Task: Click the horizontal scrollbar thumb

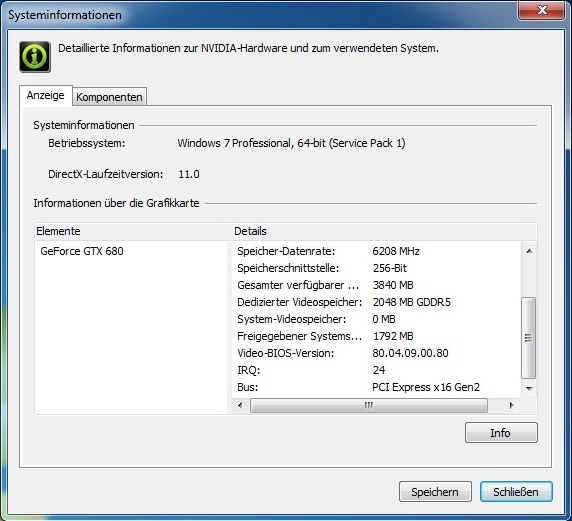Action: (x=369, y=405)
